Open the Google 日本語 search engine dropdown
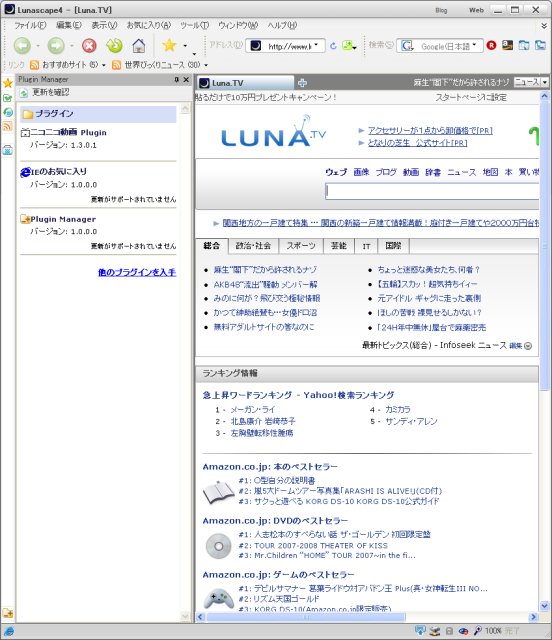Screen dimensions: 552x640 click(x=474, y=44)
